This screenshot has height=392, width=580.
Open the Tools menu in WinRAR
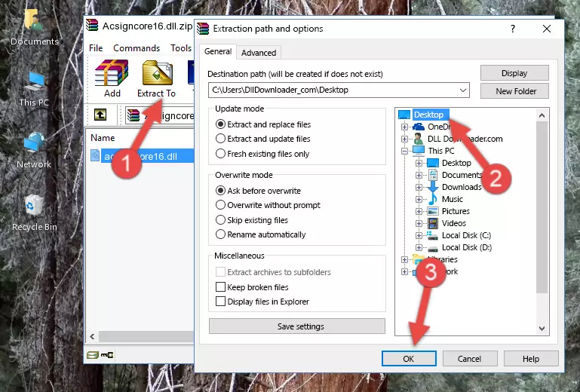[x=181, y=48]
